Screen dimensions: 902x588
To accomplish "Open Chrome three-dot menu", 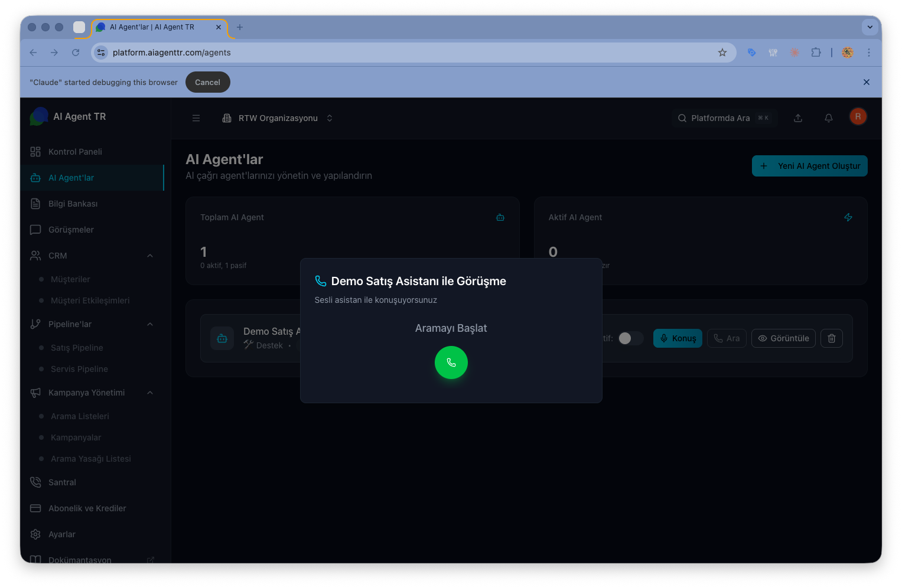I will [869, 53].
